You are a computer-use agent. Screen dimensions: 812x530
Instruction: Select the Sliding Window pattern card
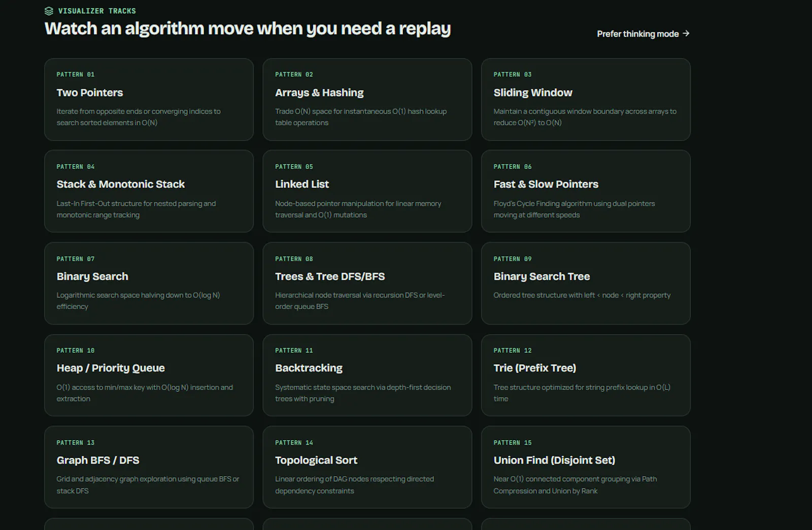point(586,100)
